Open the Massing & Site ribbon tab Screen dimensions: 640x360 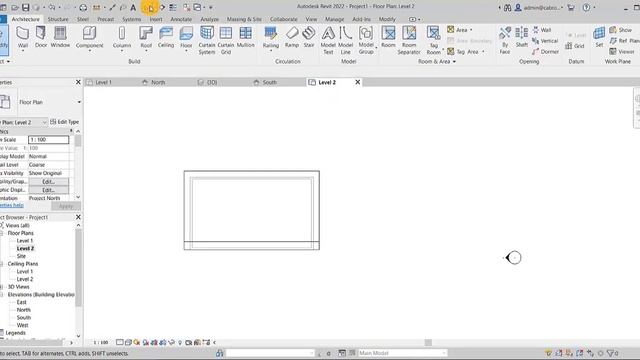coord(244,19)
